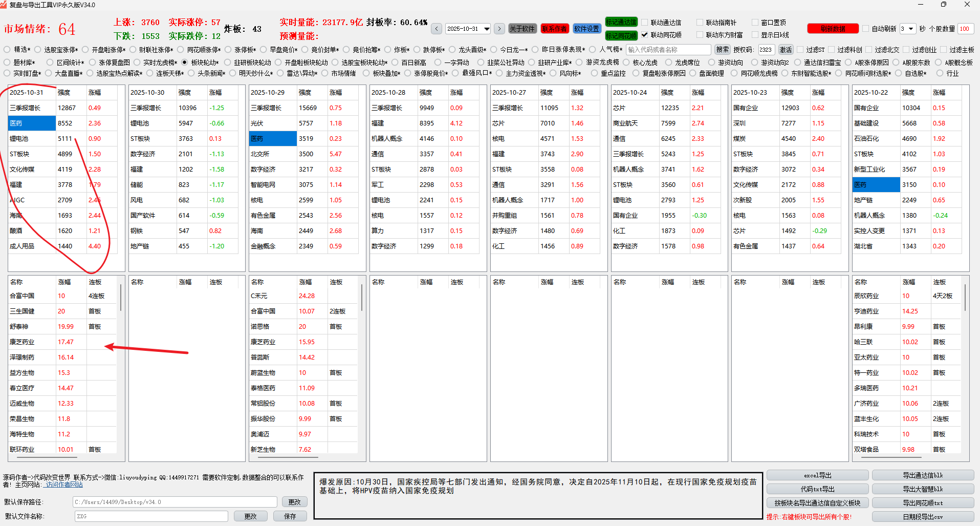The width and height of the screenshot is (980, 526).
Task: Click the 输入代码或者名称 search field
Action: tap(668, 50)
